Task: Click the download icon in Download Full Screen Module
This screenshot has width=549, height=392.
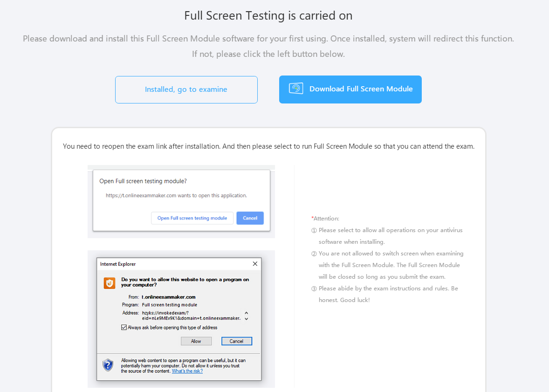Action: coord(296,88)
